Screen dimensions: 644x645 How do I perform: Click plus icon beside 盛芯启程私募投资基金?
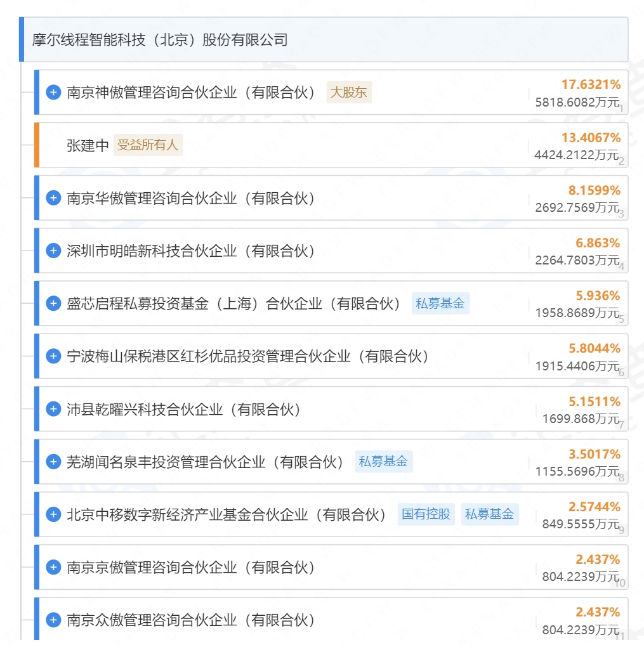click(x=53, y=303)
